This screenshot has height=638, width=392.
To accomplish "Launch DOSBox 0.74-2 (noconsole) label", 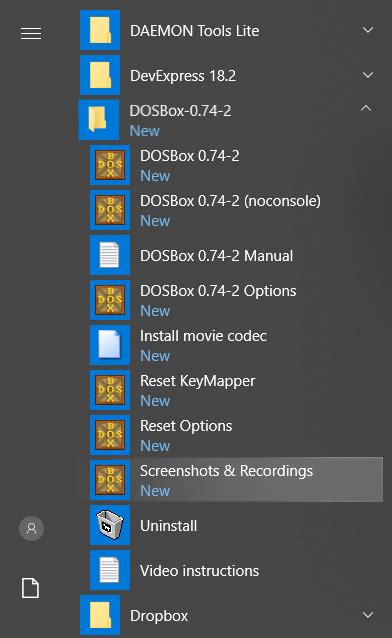I will click(x=230, y=201).
